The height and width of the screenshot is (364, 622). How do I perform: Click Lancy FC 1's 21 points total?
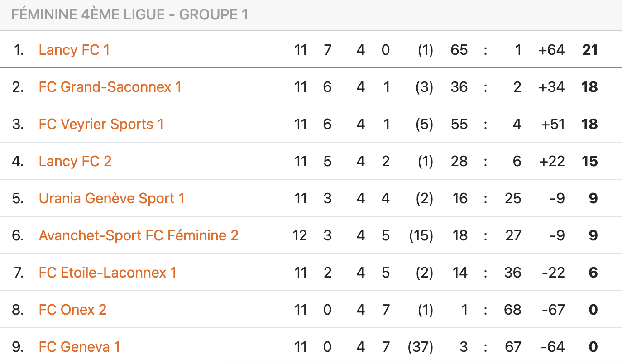[590, 50]
